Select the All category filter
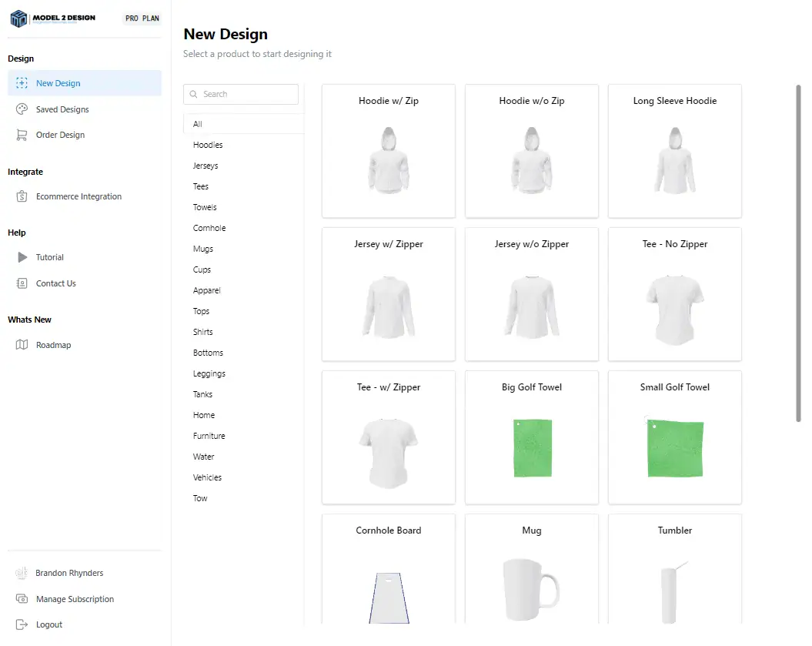Viewport: 812px width, 646px height. pos(198,124)
